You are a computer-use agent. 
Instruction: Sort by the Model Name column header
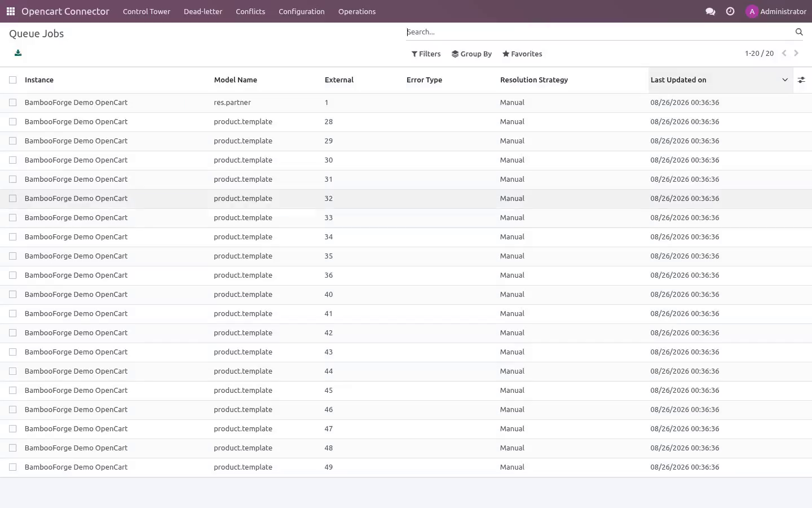coord(236,80)
